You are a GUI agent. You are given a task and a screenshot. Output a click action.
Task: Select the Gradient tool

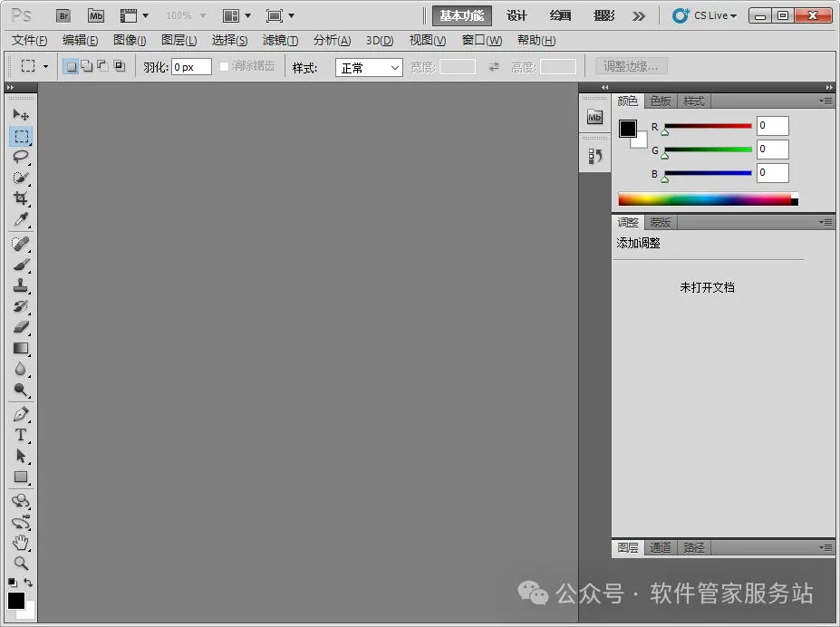[21, 348]
